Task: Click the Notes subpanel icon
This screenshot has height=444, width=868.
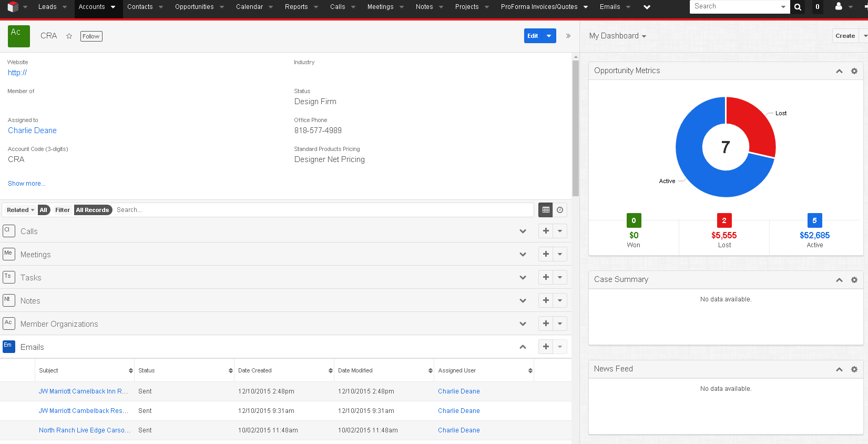Action: (x=9, y=300)
